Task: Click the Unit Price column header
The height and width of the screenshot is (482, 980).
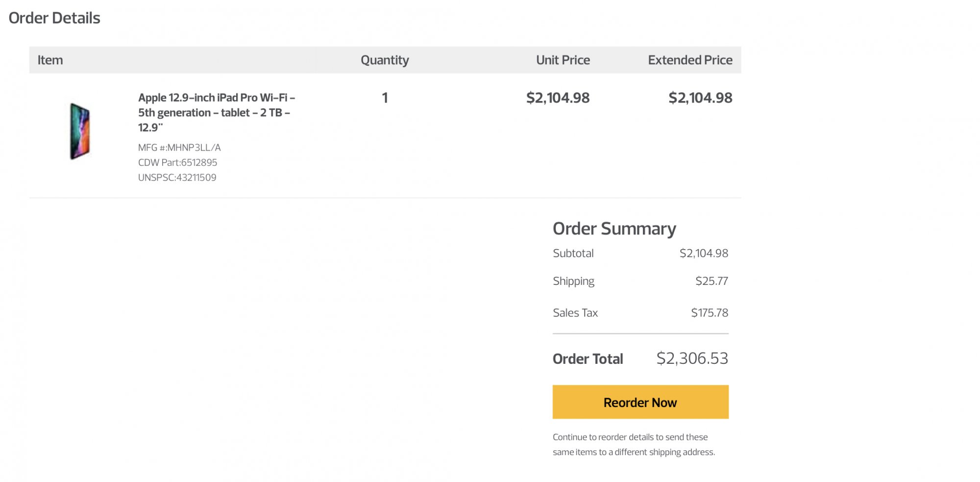Action: click(x=563, y=60)
